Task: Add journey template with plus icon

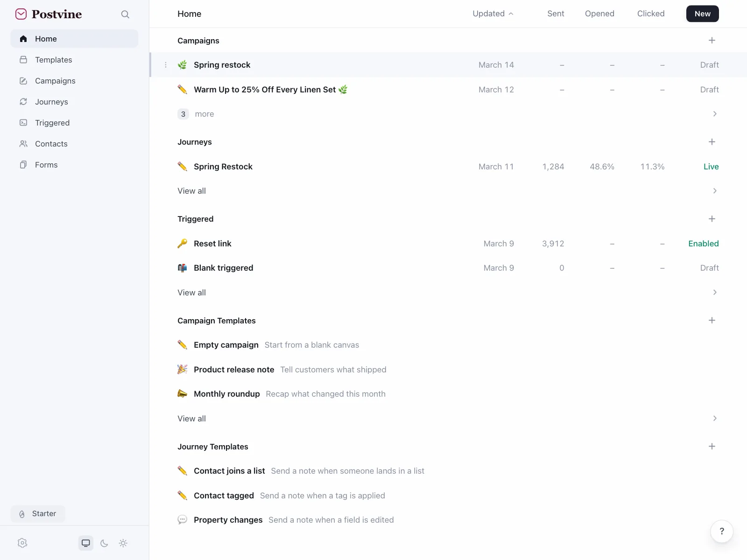Action: coord(712,447)
